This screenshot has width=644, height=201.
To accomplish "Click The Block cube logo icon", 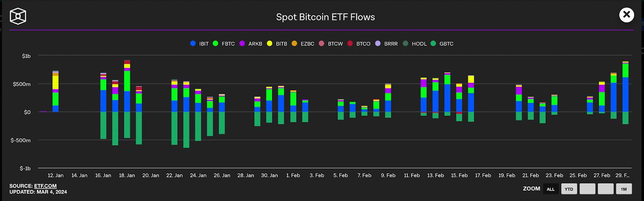I will tap(18, 16).
